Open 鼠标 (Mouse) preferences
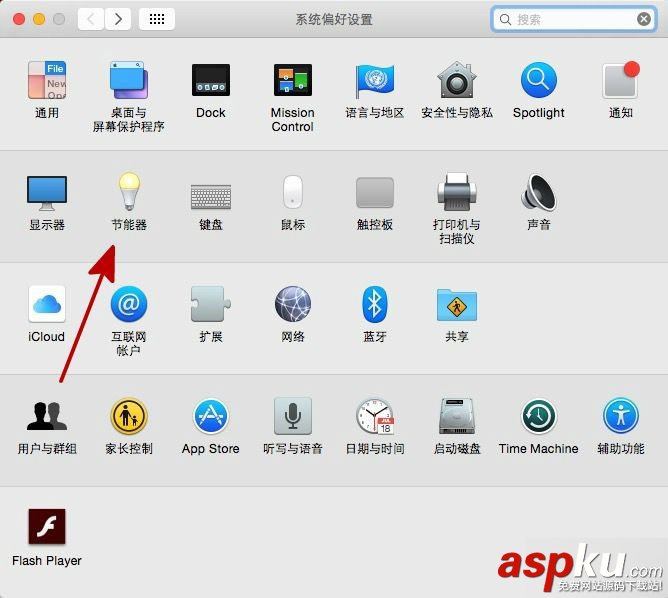This screenshot has width=668, height=598. (x=293, y=192)
